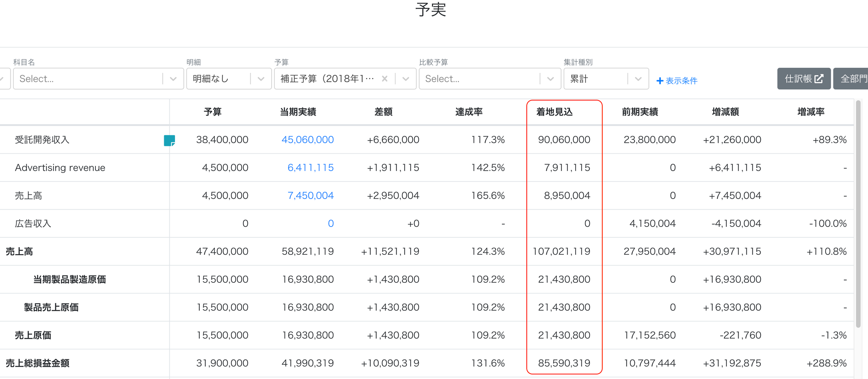The height and width of the screenshot is (379, 868).
Task: Click the 7,450,004 売上高 link
Action: pyautogui.click(x=311, y=195)
